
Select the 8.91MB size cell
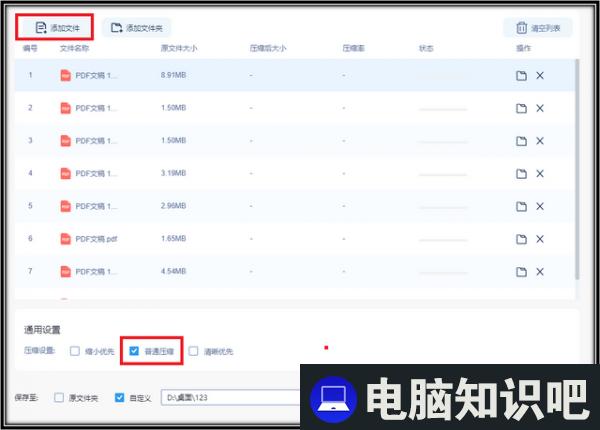(x=173, y=75)
